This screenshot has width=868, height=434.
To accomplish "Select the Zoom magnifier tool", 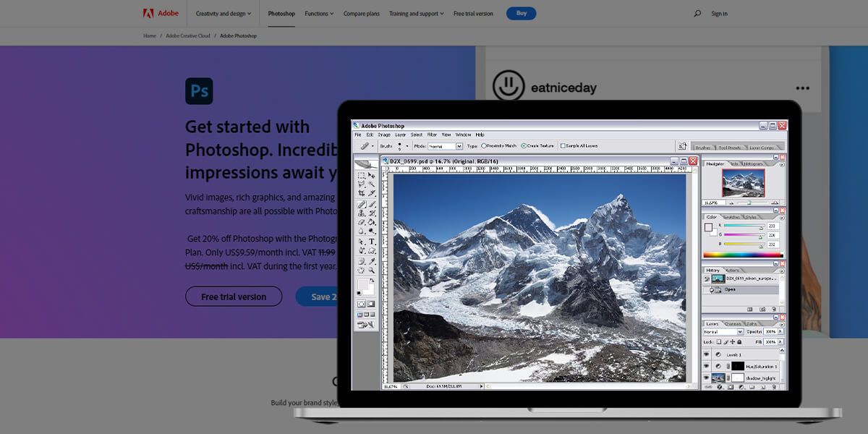I will [x=372, y=270].
